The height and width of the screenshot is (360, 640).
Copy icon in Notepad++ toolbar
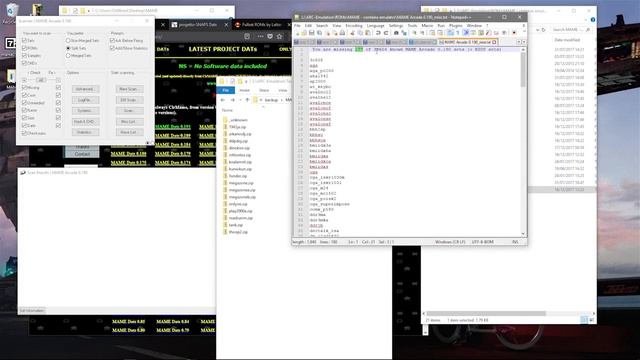pos(360,33)
